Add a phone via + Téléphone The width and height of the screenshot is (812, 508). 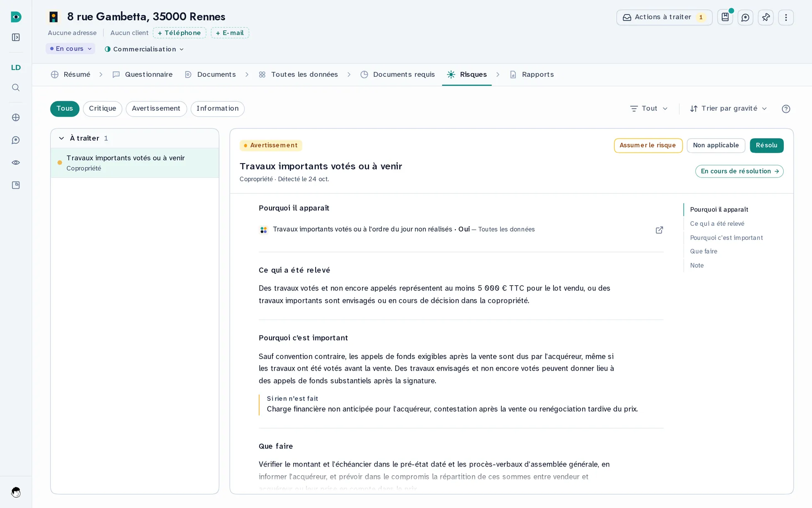point(180,33)
